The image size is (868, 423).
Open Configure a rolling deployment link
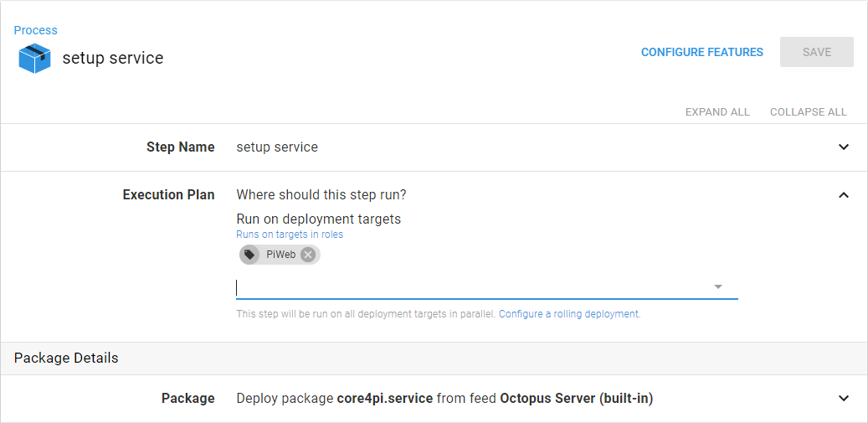tap(569, 314)
